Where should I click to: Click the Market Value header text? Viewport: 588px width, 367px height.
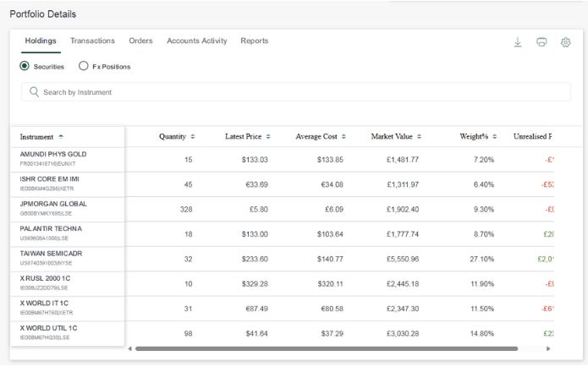392,136
